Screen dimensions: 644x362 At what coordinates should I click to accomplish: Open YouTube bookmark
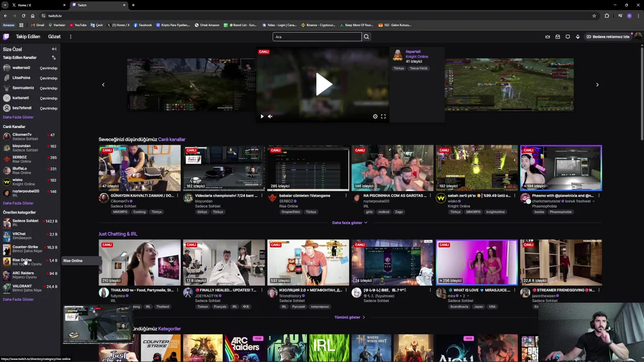[78, 25]
